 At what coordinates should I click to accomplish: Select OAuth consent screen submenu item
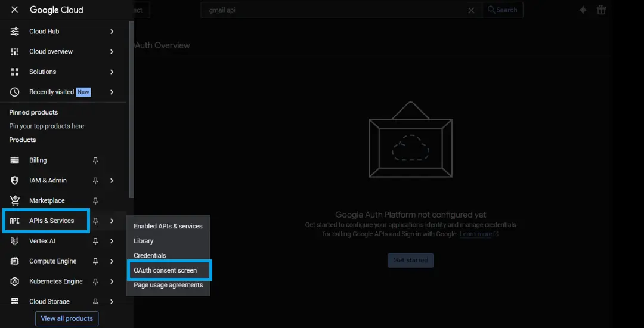[168, 270]
